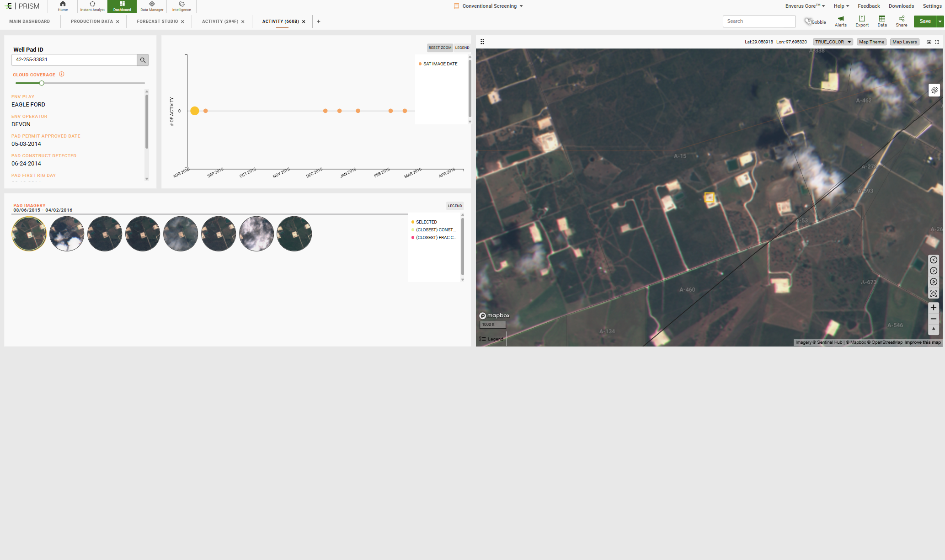This screenshot has height=560, width=945.
Task: Play the satellite image animation
Action: 934,282
